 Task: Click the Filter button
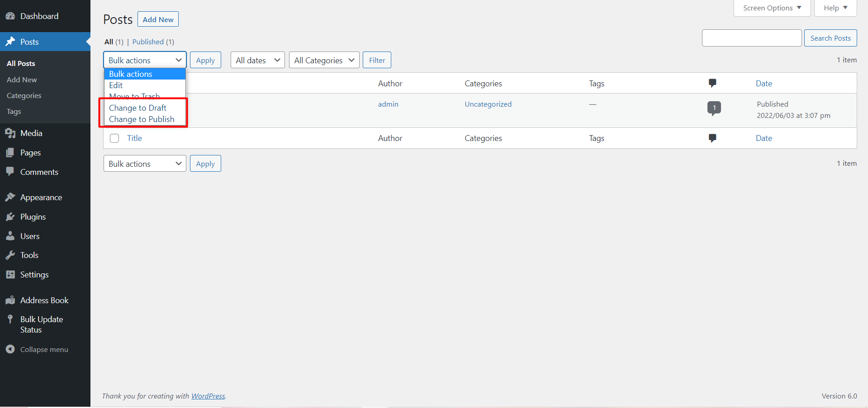pos(377,60)
